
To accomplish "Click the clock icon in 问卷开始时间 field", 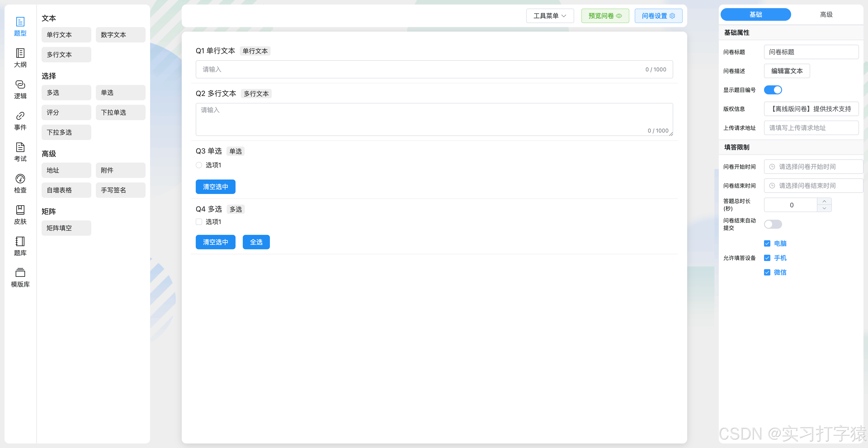I will (x=772, y=167).
